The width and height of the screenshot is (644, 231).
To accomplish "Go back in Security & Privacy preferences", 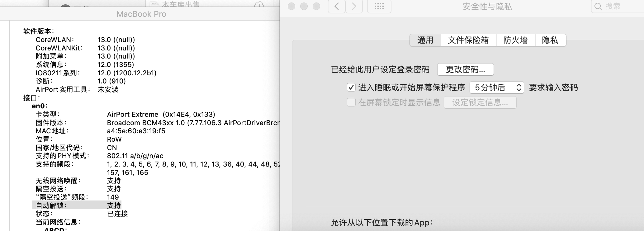I will tap(337, 7).
